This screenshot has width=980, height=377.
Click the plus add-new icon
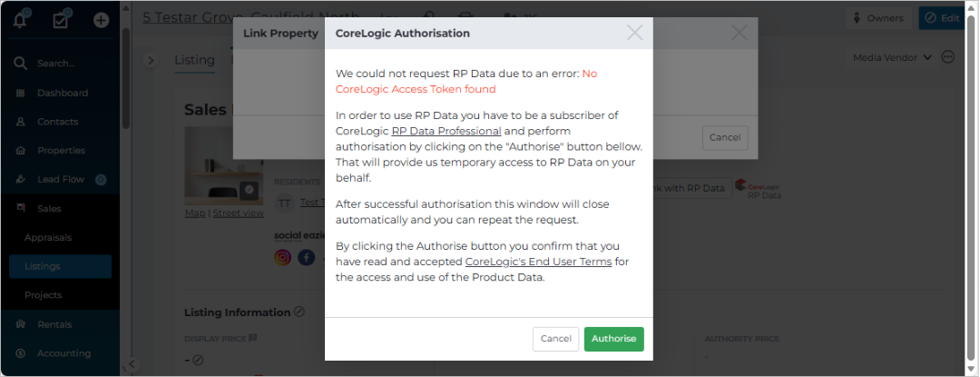click(x=102, y=20)
